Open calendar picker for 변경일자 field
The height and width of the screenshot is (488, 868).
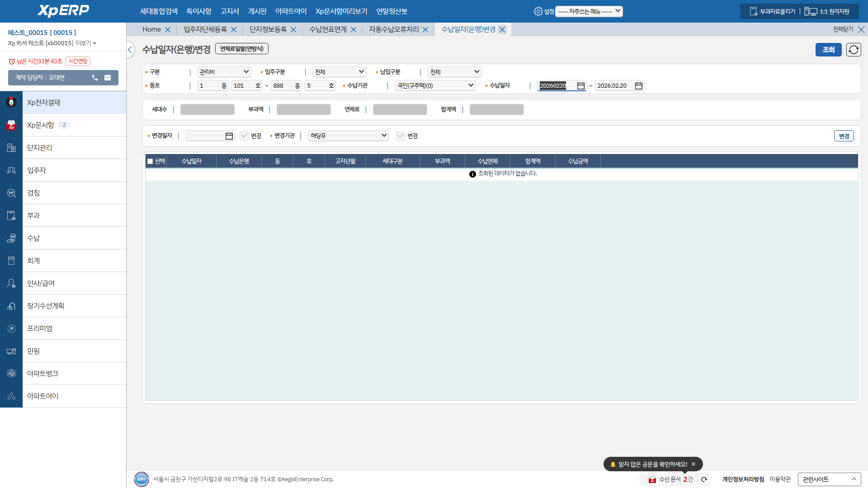(x=229, y=136)
